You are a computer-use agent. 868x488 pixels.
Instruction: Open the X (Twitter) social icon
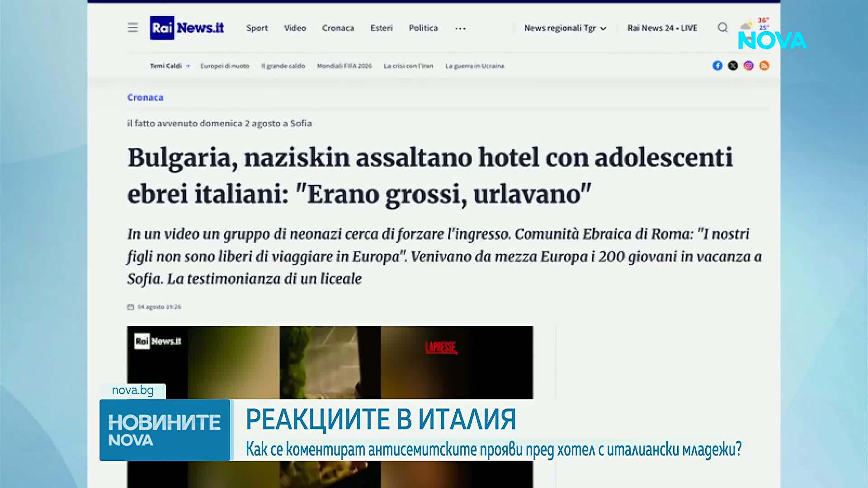tap(733, 66)
